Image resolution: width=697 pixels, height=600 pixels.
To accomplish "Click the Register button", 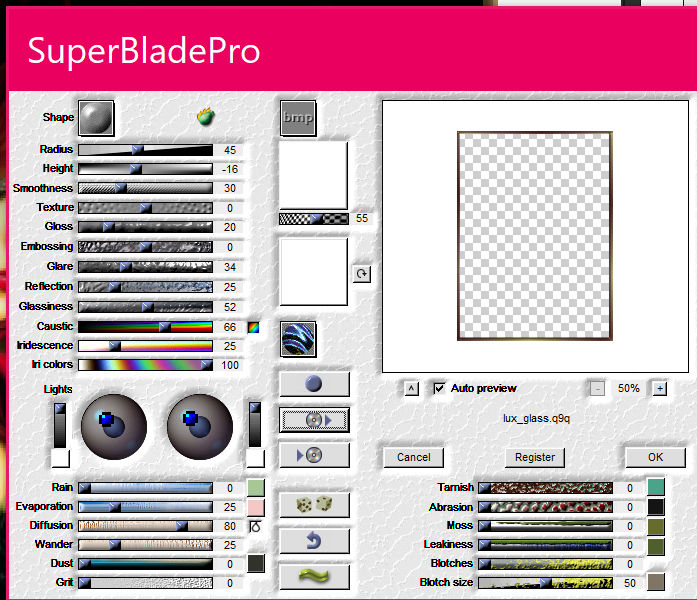I will point(535,457).
